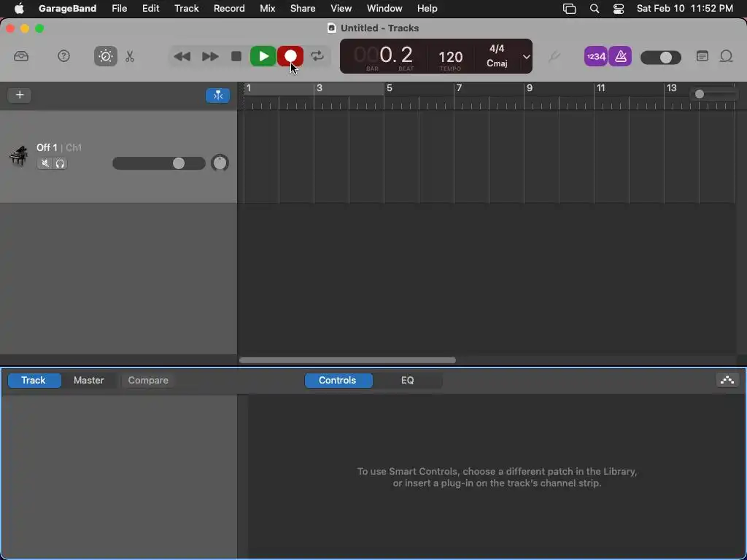747x560 pixels.
Task: Toggle the Cycle loop button
Action: pyautogui.click(x=317, y=56)
